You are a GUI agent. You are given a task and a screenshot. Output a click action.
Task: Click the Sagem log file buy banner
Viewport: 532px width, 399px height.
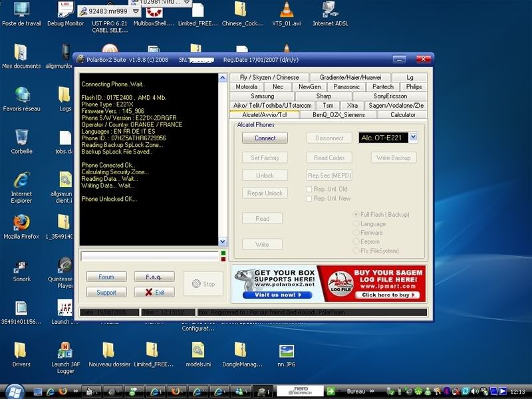click(373, 284)
